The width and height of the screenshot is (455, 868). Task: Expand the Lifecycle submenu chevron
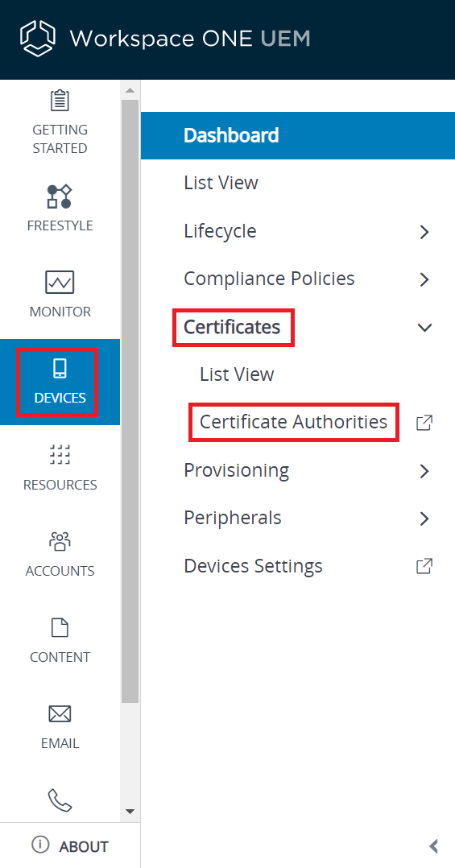[424, 231]
